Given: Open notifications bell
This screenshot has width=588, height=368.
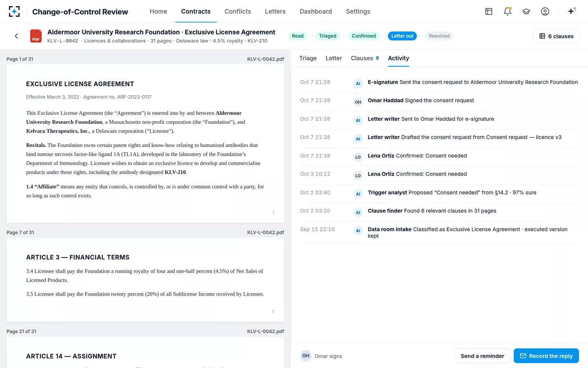Looking at the screenshot, I should tap(508, 11).
